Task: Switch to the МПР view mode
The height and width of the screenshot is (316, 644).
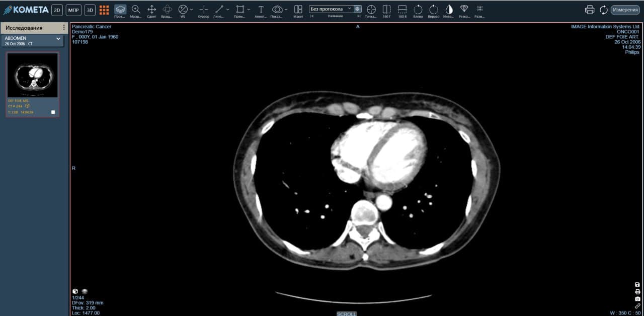Action: [x=73, y=10]
